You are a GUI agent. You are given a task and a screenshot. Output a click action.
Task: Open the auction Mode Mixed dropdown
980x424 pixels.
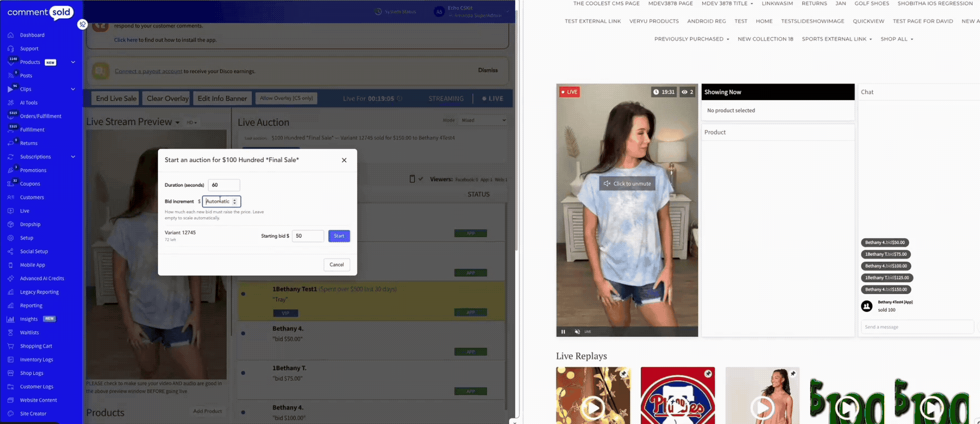click(x=483, y=120)
